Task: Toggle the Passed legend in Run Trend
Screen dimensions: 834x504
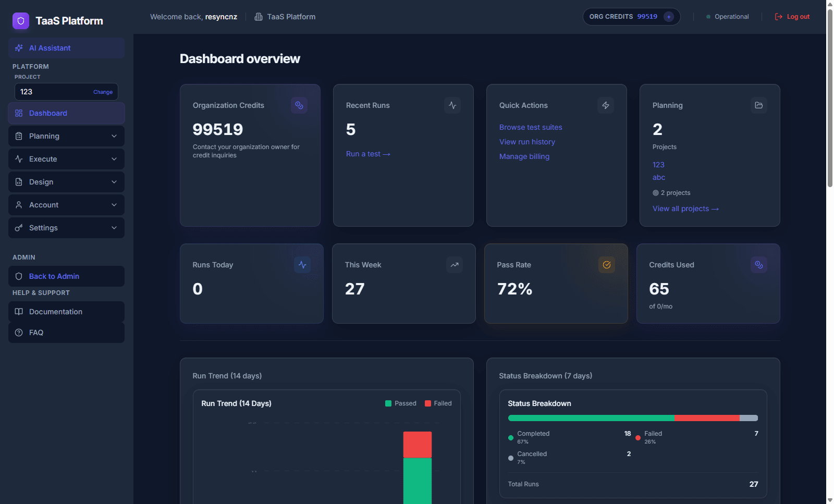Action: pos(401,403)
